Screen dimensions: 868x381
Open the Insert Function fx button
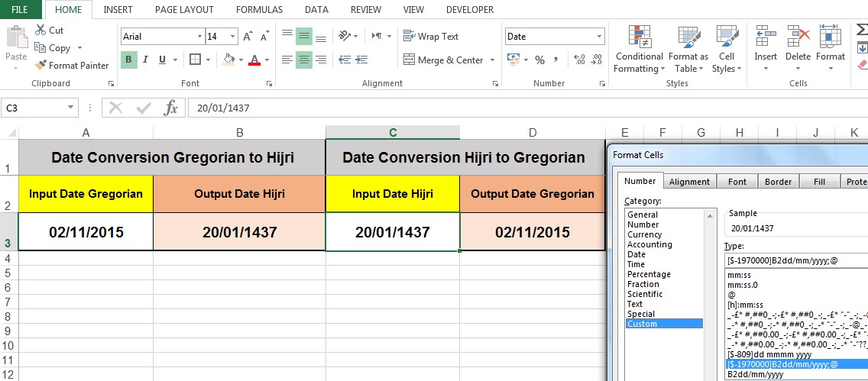click(171, 108)
